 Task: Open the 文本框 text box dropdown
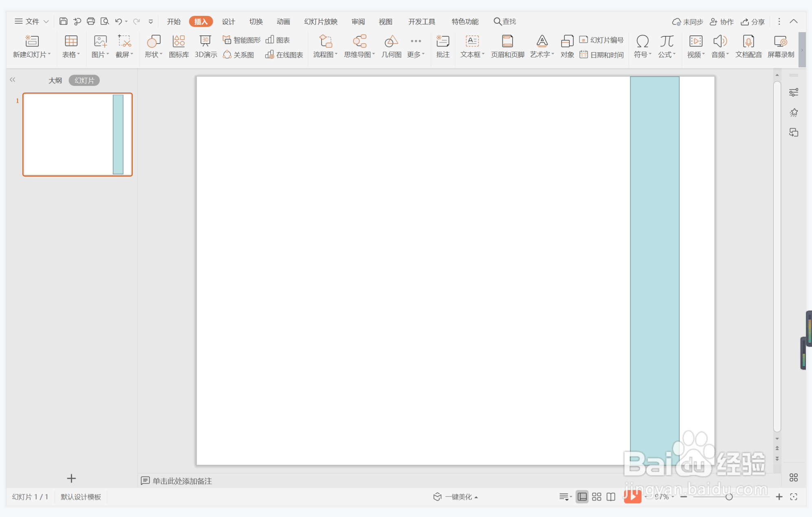point(472,55)
